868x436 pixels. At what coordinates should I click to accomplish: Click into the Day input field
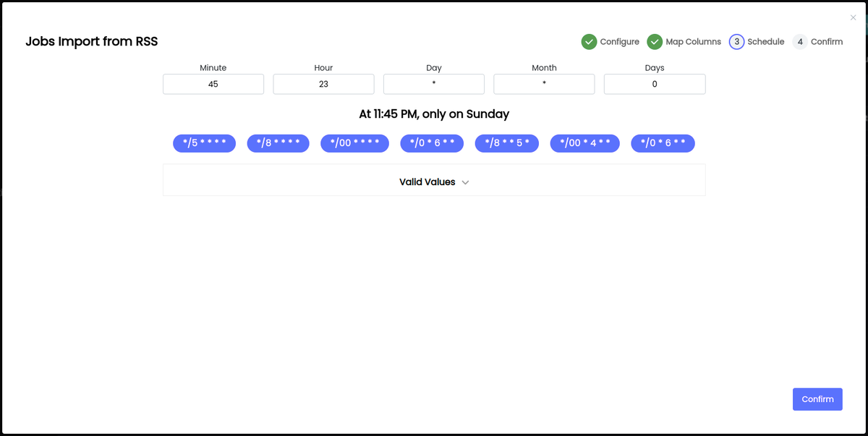click(x=433, y=84)
